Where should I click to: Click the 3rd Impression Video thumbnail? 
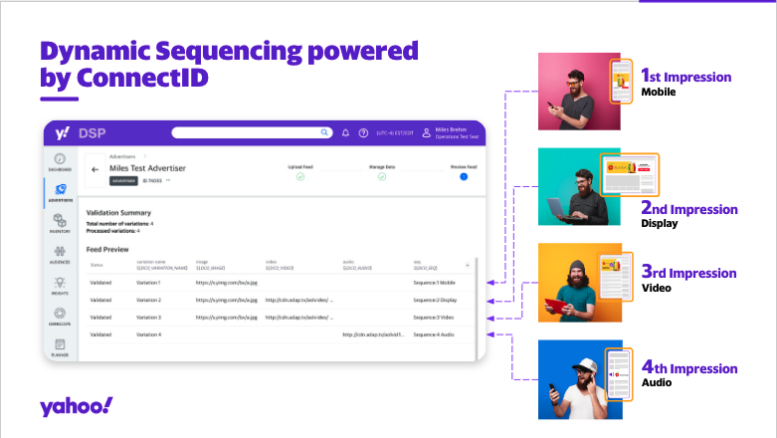(580, 282)
